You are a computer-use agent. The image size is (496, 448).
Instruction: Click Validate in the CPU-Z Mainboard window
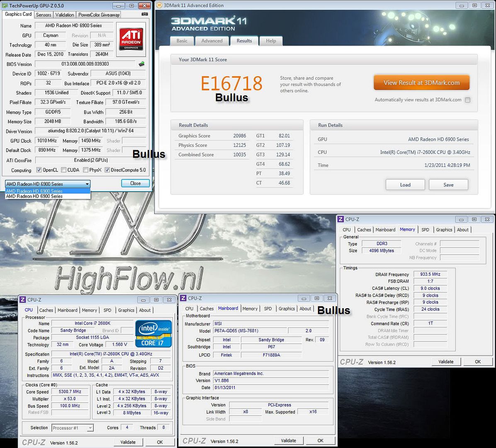tap(289, 441)
